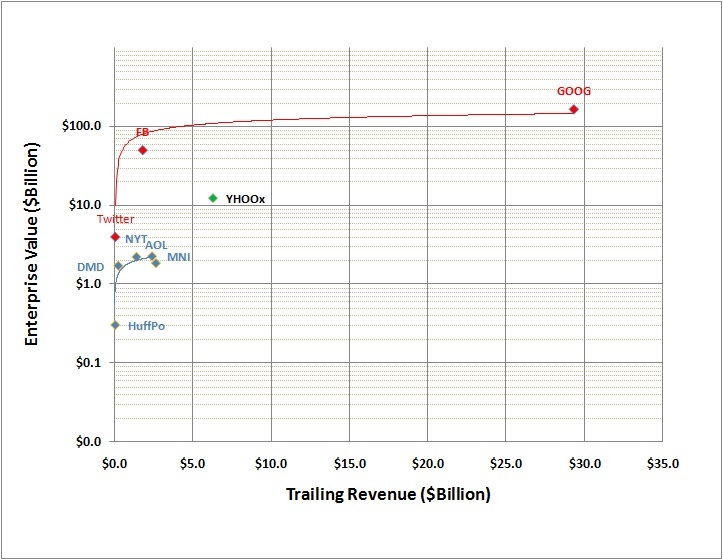Select the GOOG red diamond data point
The height and width of the screenshot is (560, 723).
[574, 109]
